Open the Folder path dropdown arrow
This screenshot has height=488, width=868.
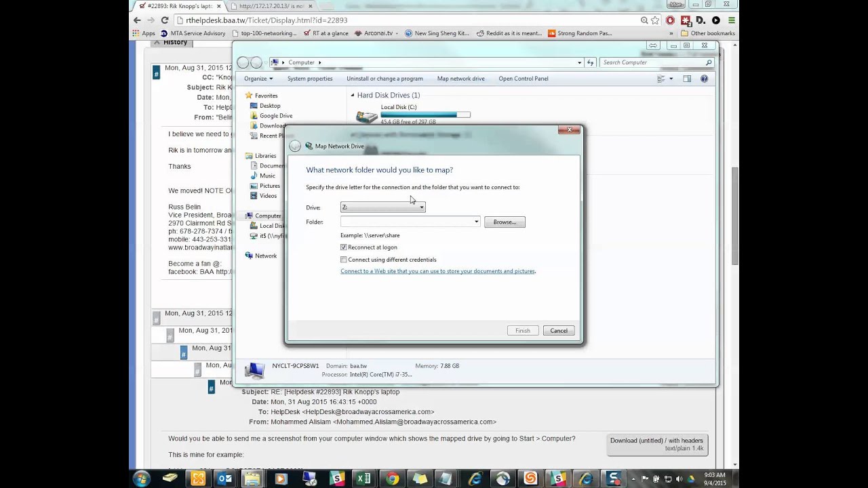pyautogui.click(x=476, y=222)
